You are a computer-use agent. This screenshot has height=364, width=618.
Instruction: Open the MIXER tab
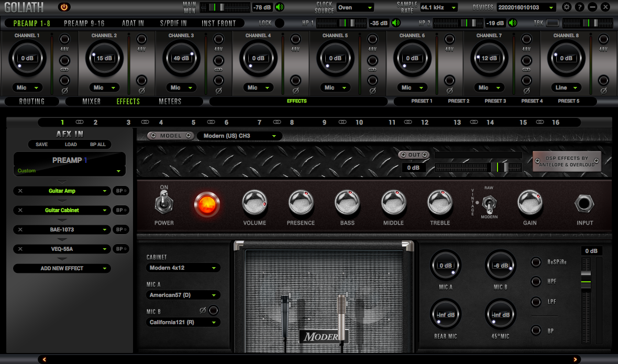pos(92,101)
